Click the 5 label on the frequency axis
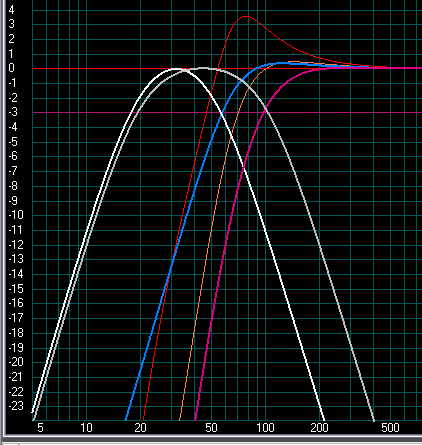This screenshot has width=422, height=445. [40, 428]
